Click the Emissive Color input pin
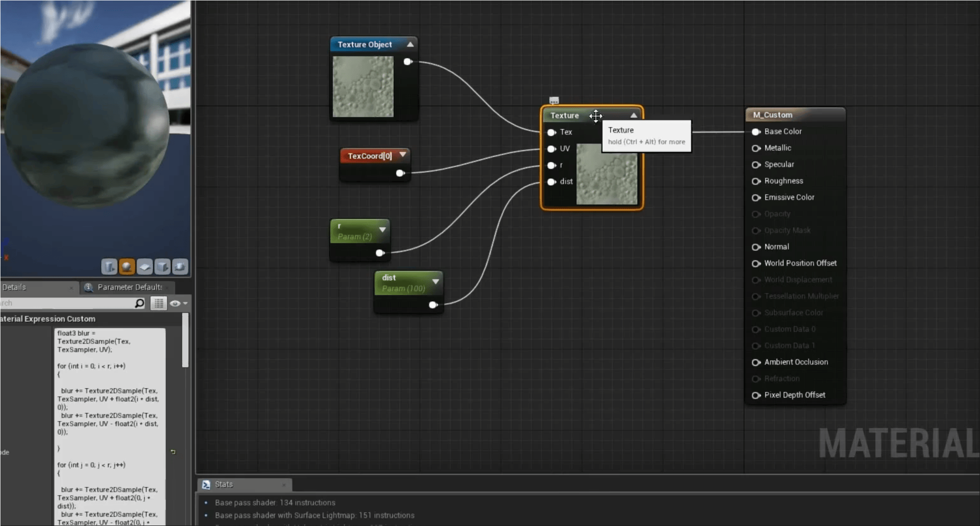Screen dimensions: 980x526 [x=756, y=198]
